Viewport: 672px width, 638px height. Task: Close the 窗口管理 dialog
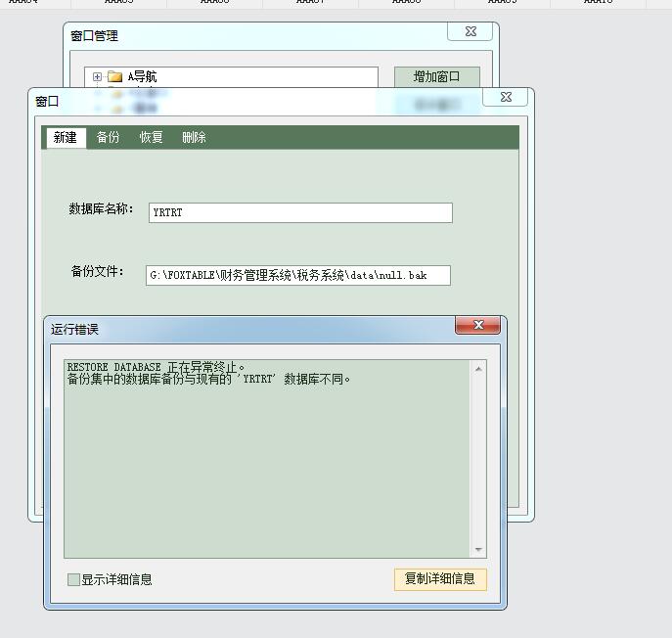(x=470, y=32)
